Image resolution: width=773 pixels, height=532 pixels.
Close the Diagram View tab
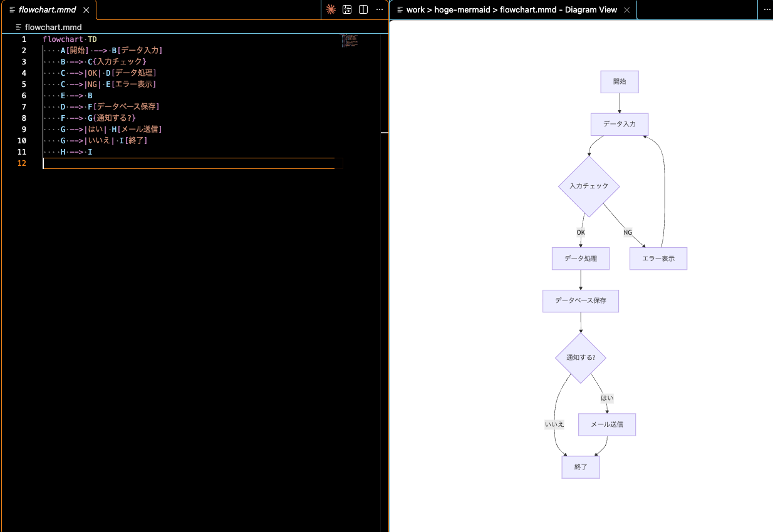(627, 10)
